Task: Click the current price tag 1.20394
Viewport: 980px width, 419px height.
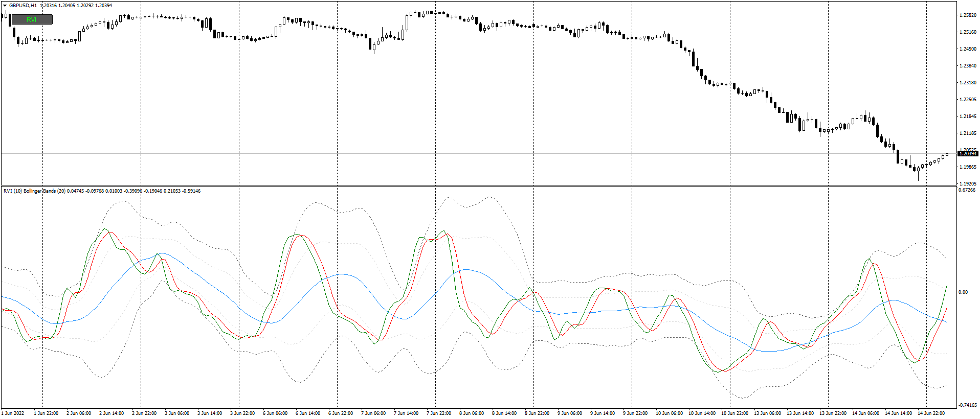Action: pyautogui.click(x=968, y=154)
